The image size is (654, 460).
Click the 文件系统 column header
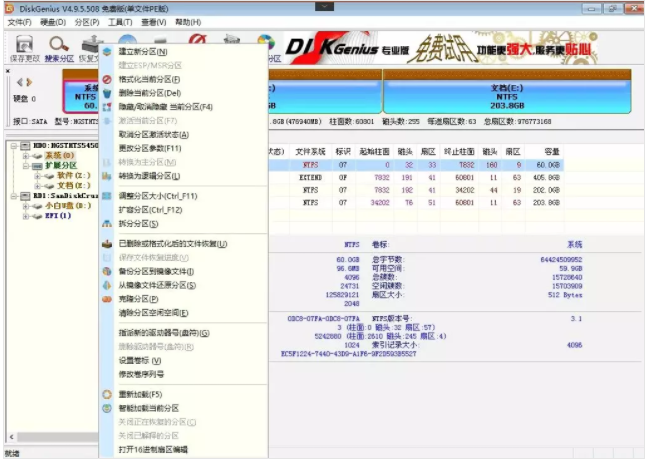point(311,151)
